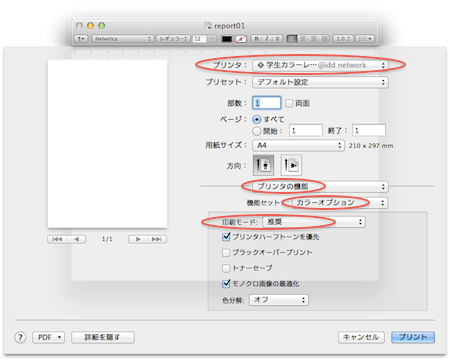Open the PDF dropdown menu
The height and width of the screenshot is (360, 450).
(x=49, y=337)
